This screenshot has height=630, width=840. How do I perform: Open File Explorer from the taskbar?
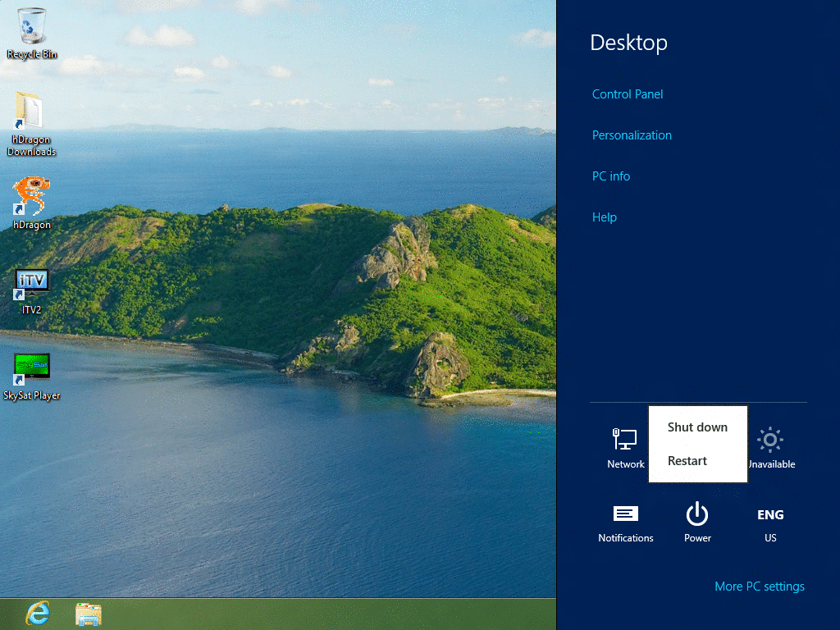pos(89,614)
